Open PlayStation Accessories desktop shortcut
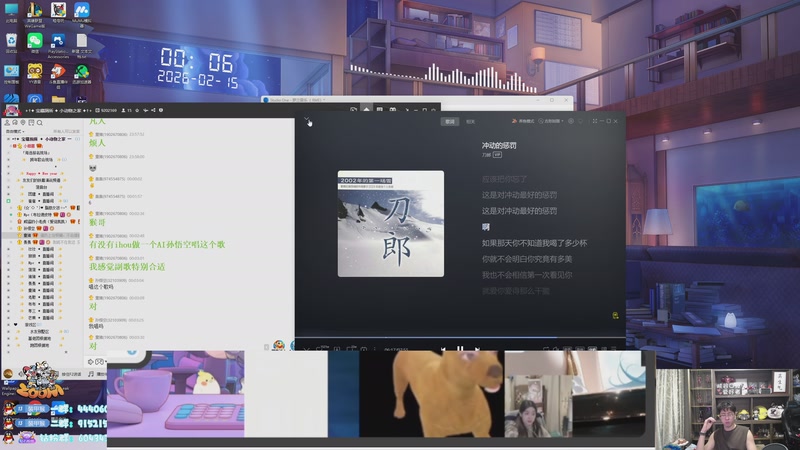Viewport: 800px width, 450px height. [58, 45]
